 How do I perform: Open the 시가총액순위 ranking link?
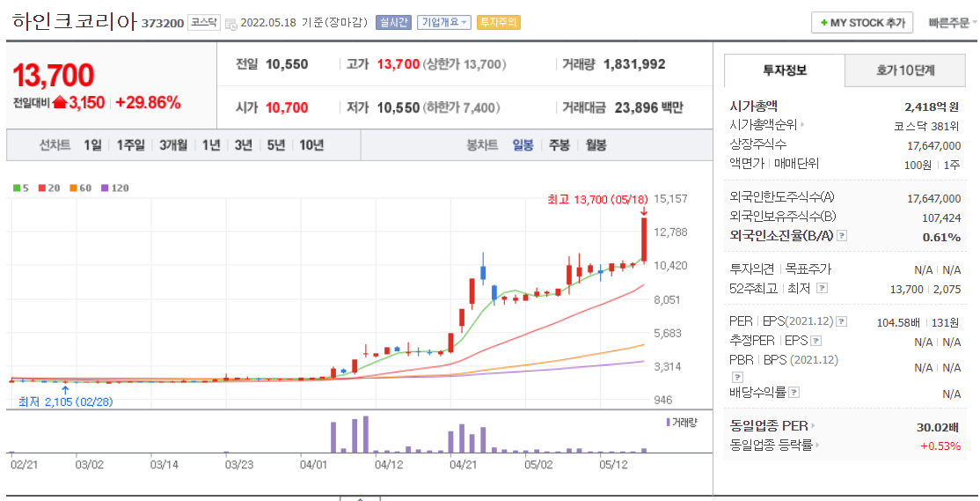(x=766, y=125)
